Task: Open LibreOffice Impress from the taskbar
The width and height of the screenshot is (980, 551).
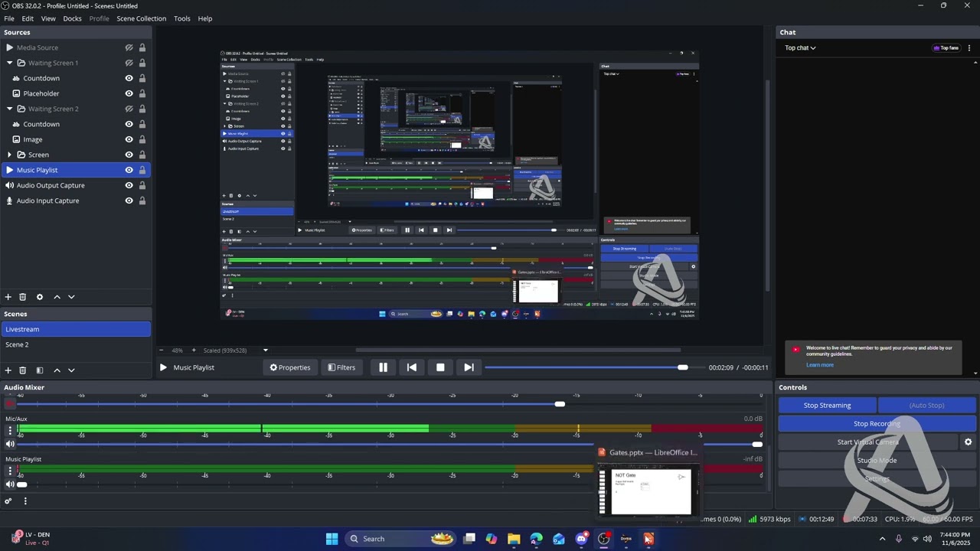Action: 648,539
